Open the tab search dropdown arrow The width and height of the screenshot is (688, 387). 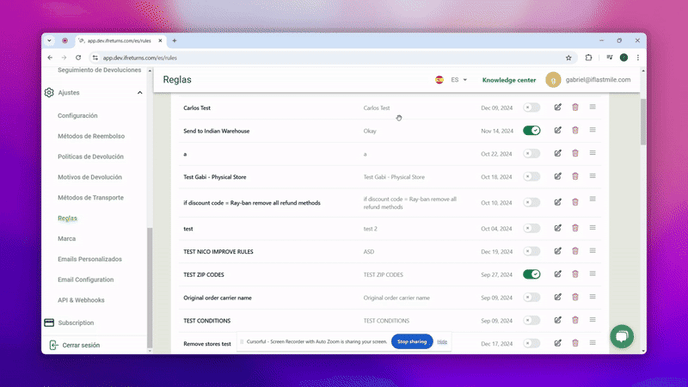pyautogui.click(x=49, y=40)
